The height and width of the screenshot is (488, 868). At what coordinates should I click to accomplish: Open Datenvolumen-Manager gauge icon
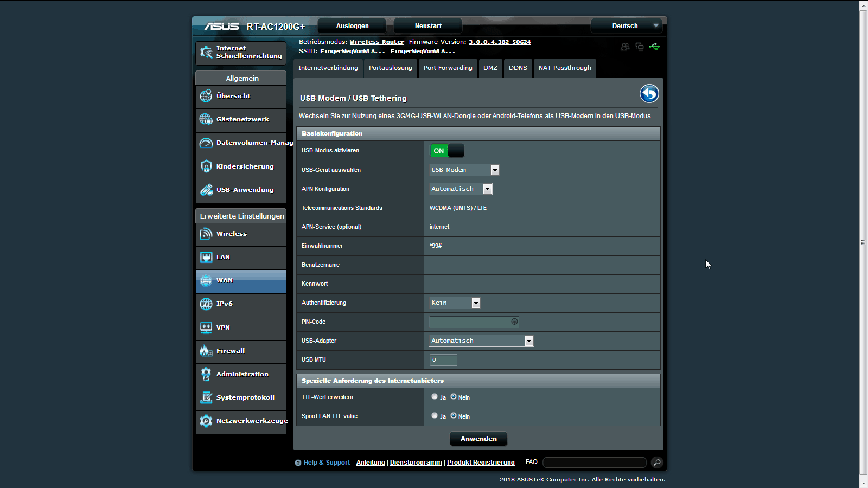tap(206, 143)
